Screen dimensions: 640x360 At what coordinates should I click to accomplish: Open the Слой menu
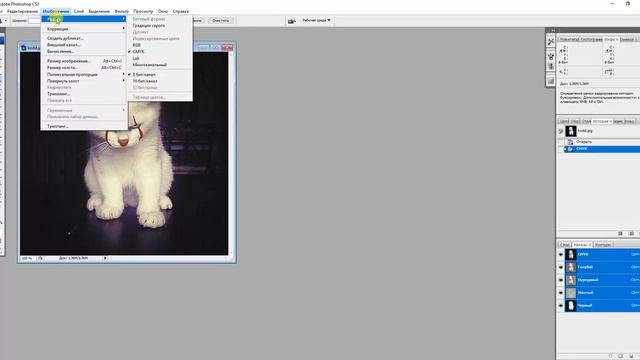[x=79, y=11]
